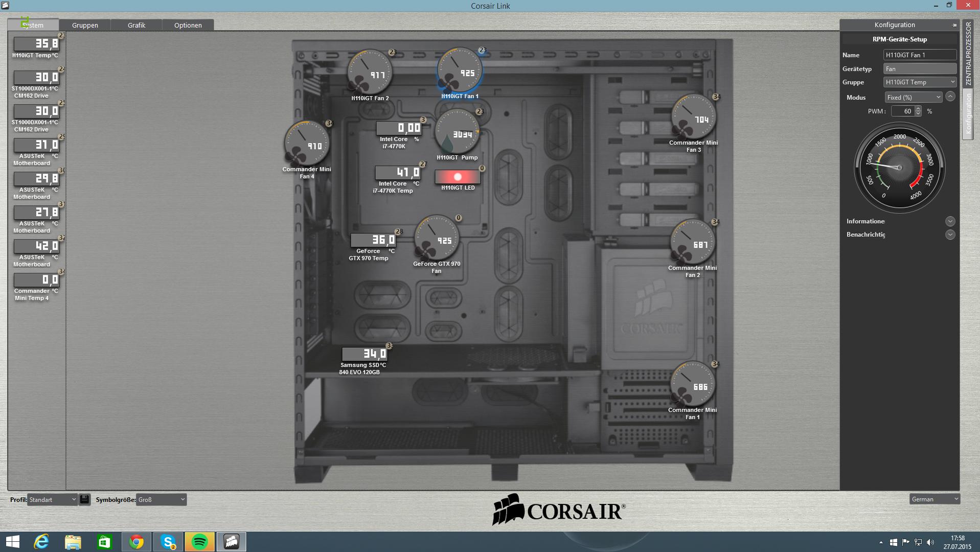980x552 pixels.
Task: Select the Commander Mini Fan 3 gauge
Action: click(694, 117)
